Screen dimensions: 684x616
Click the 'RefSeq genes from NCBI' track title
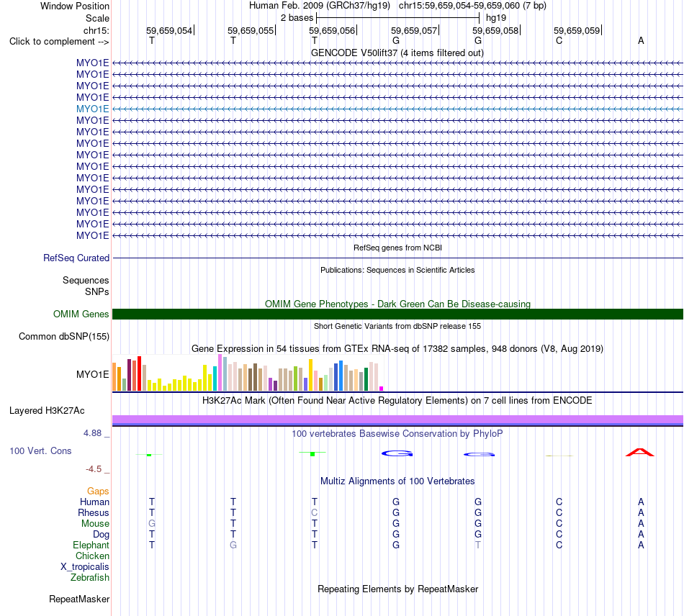[397, 248]
